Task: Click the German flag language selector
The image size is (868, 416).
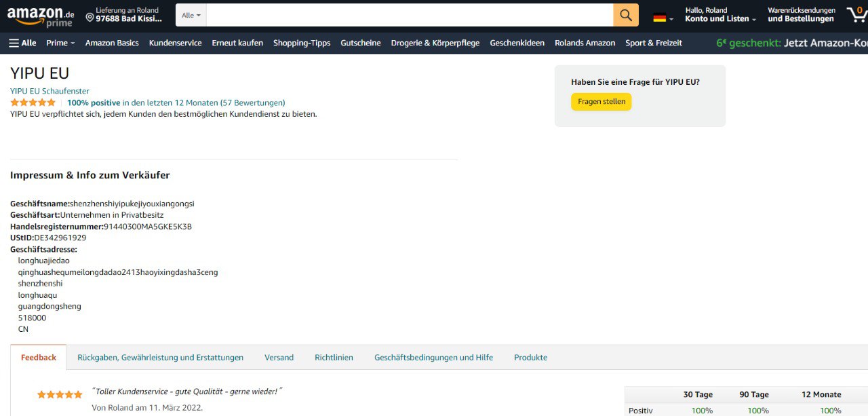Action: click(663, 18)
